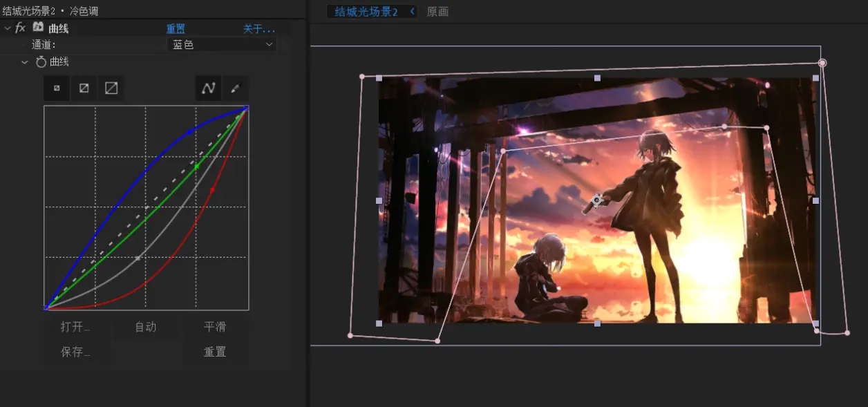The image size is (868, 407).
Task: Open the 通道 dropdown showing 蓝色
Action: pyautogui.click(x=221, y=44)
